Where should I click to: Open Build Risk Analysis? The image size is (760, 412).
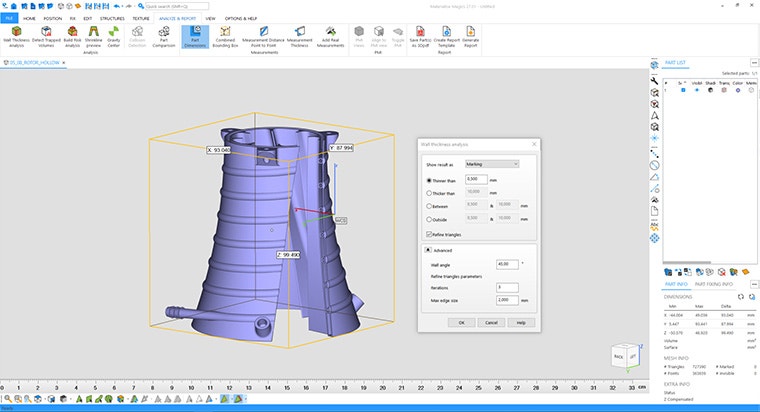coord(72,37)
